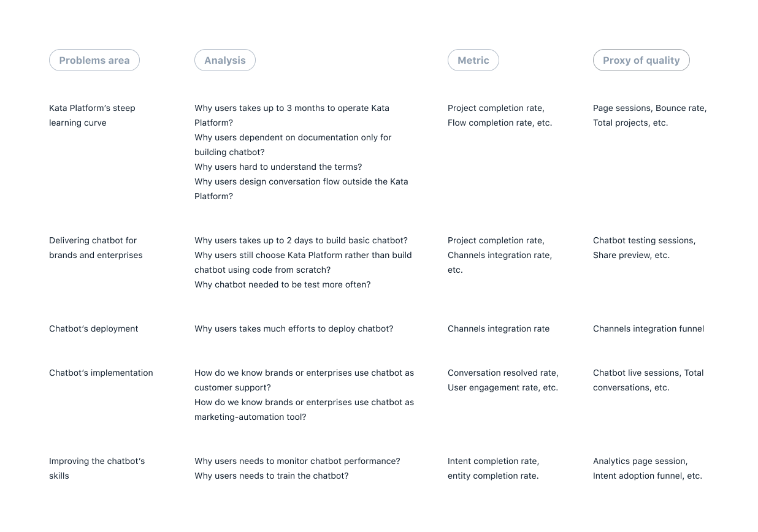This screenshot has height=532, width=758.
Task: Select 'Why users takes much efforts to deploy chatbot?'
Action: pos(294,329)
